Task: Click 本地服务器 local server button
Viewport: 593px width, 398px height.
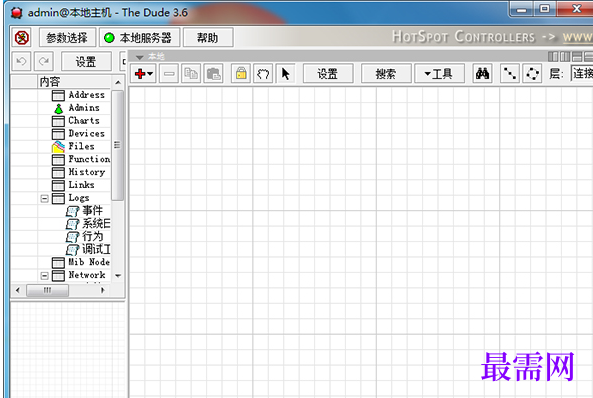Action: click(x=139, y=37)
